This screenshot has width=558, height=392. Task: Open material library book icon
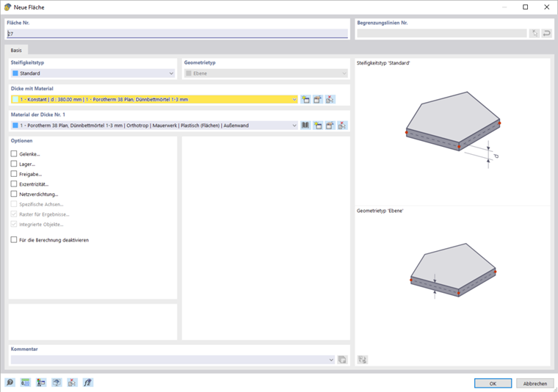[x=305, y=126]
